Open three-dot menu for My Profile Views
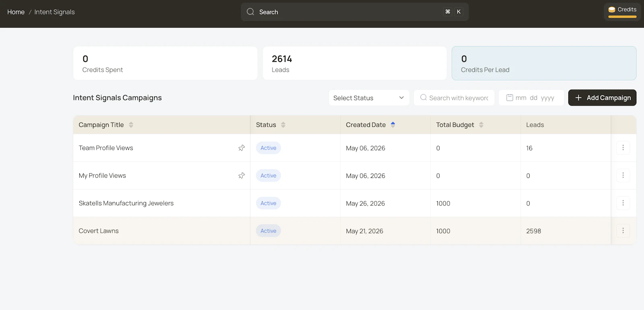The image size is (644, 310). (x=623, y=175)
